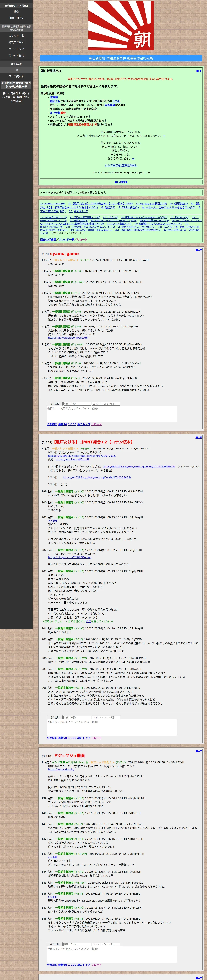Click 唐澤貴洋Wiki link
The image size is (207, 980).
tap(129, 165)
